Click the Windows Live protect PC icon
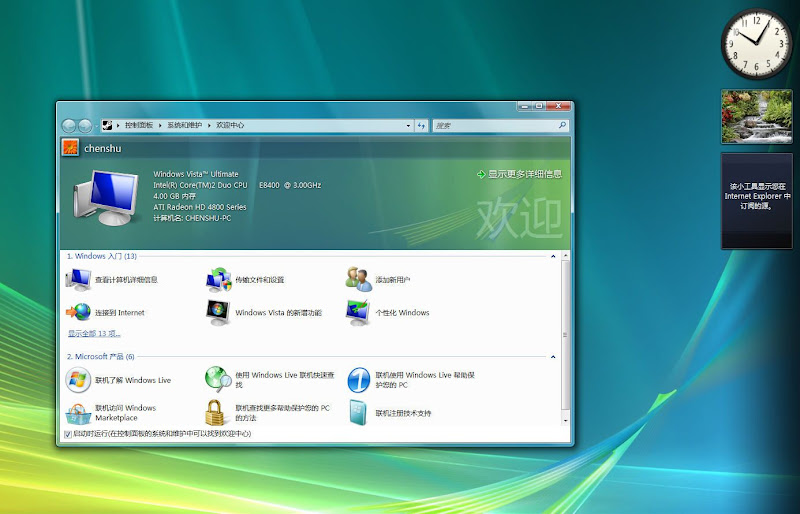The image size is (800, 514). pyautogui.click(x=359, y=380)
